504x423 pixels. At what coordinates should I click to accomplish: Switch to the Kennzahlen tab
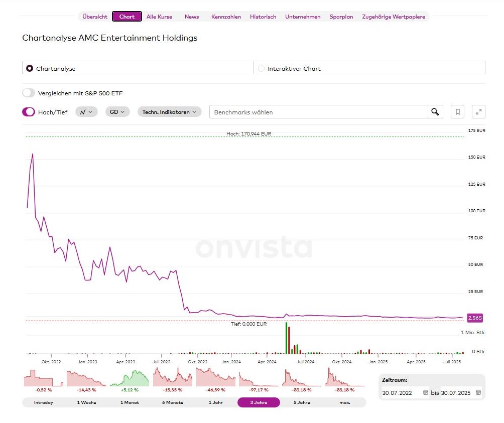click(226, 16)
